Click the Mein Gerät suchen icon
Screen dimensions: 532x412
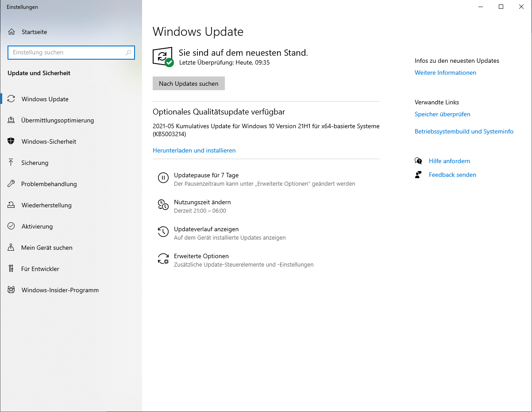click(x=12, y=248)
